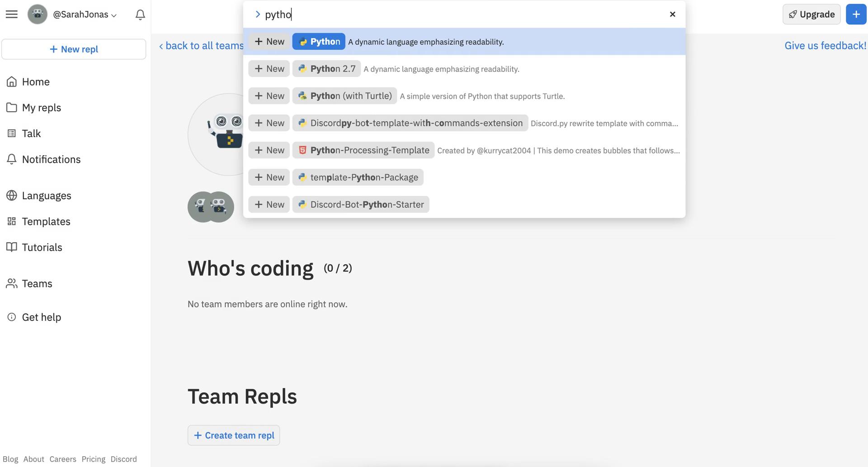
Task: Click the Languages globe icon
Action: [12, 195]
